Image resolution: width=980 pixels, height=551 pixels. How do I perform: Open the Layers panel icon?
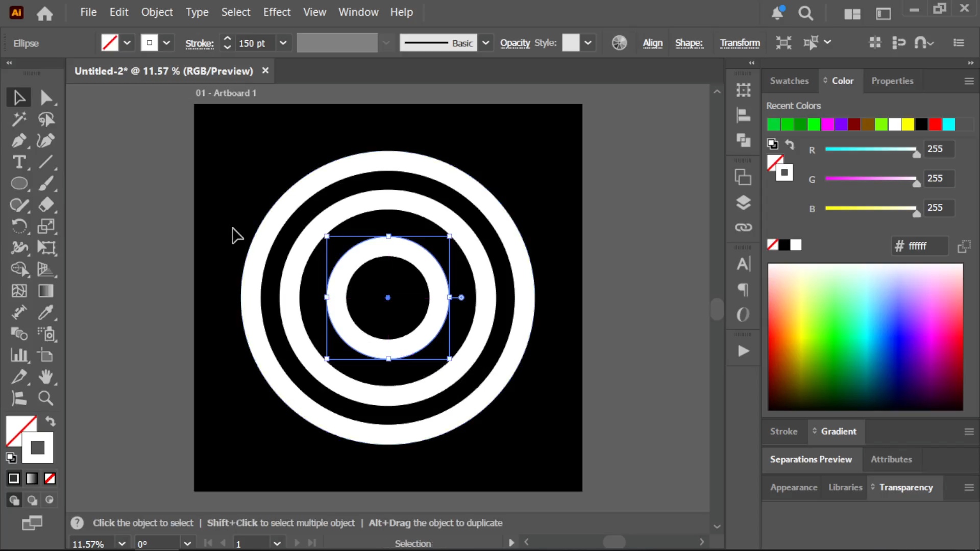(x=743, y=203)
